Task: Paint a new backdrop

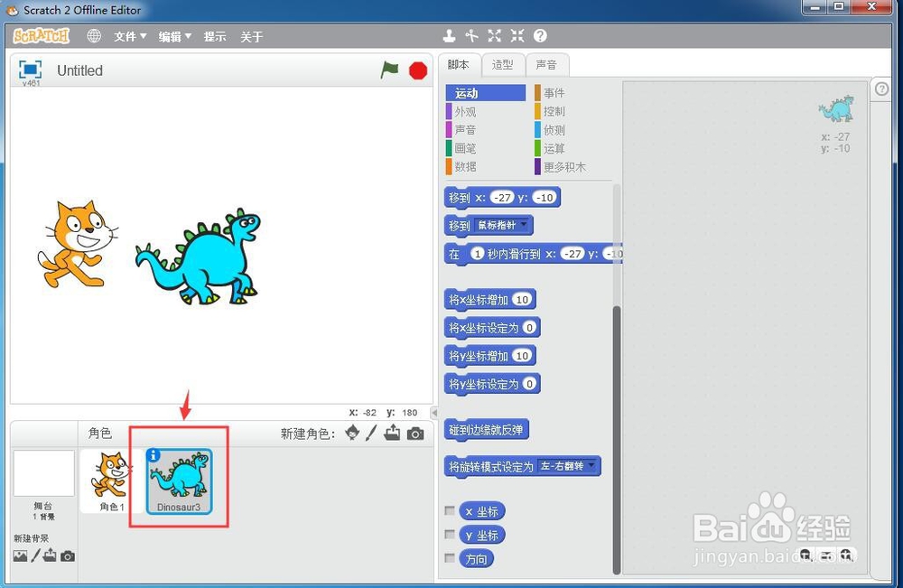Action: click(x=36, y=555)
